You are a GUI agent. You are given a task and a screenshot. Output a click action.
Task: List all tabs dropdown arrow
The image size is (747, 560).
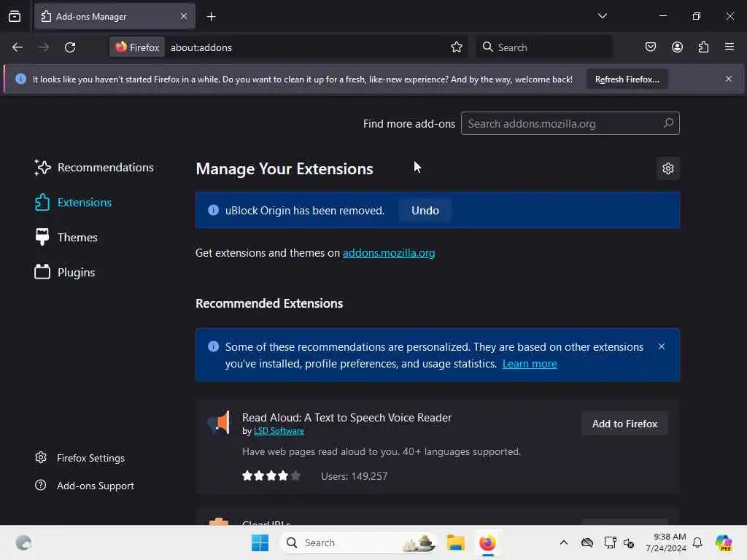pos(602,16)
